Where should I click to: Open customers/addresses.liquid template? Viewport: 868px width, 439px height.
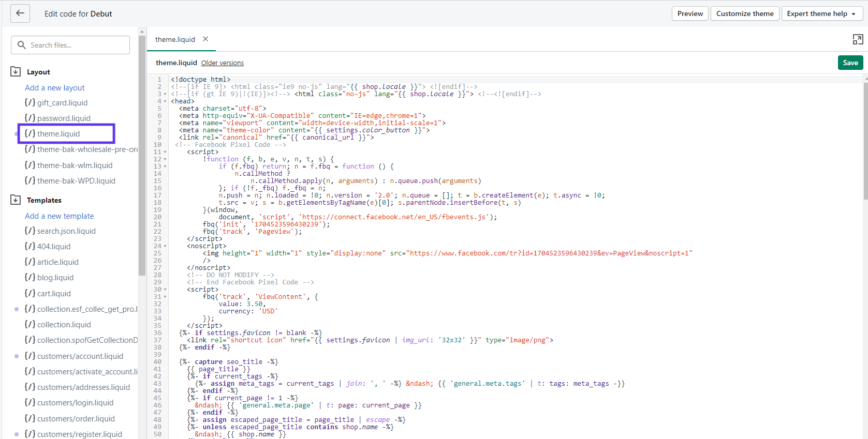pos(77,387)
